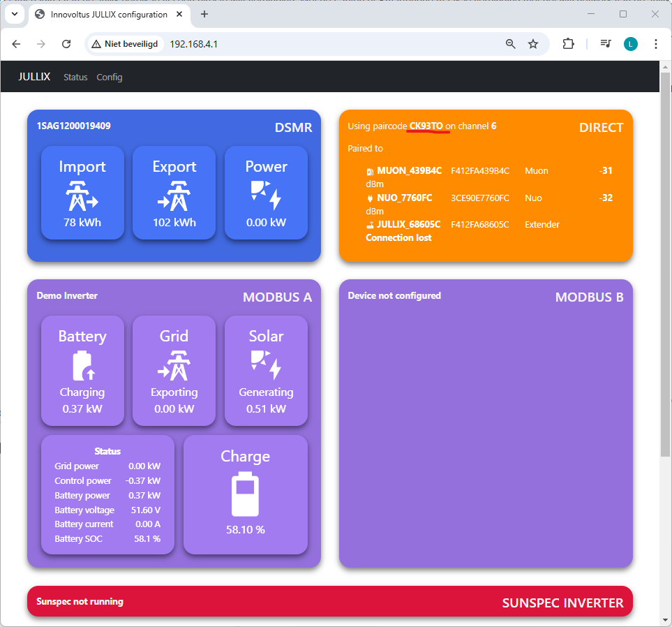Click the DSMR Import pylon icon
The height and width of the screenshot is (627, 672).
coord(82,196)
